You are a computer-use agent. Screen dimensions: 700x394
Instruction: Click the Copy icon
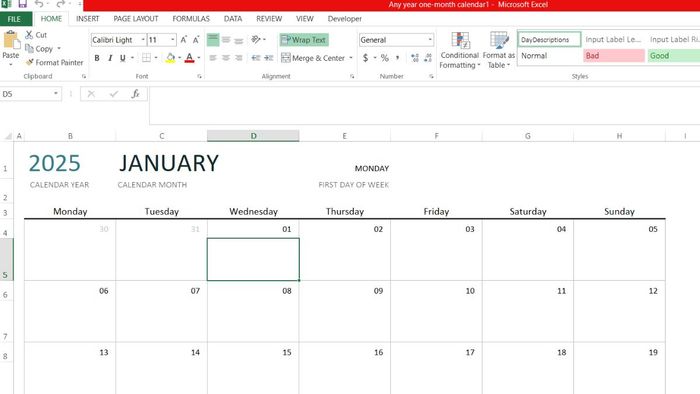(x=29, y=48)
